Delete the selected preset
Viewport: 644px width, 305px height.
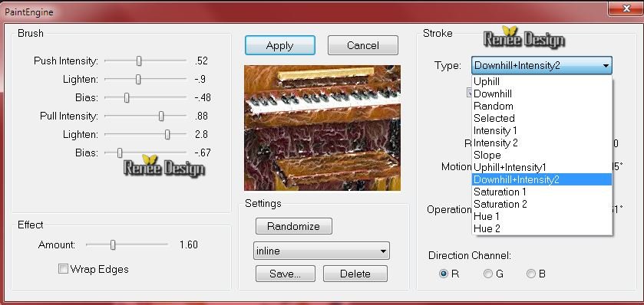click(355, 274)
